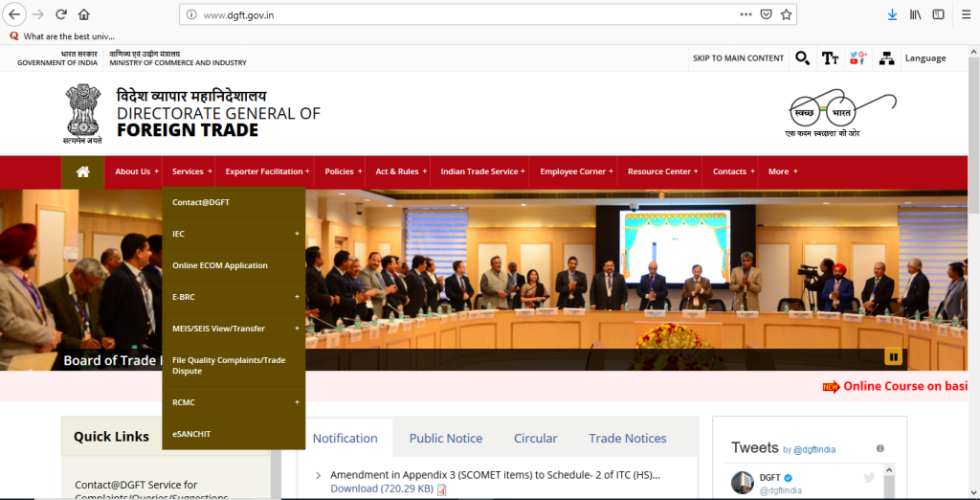980x500 pixels.
Task: Switch to the Trade Notices tab
Action: click(x=628, y=438)
